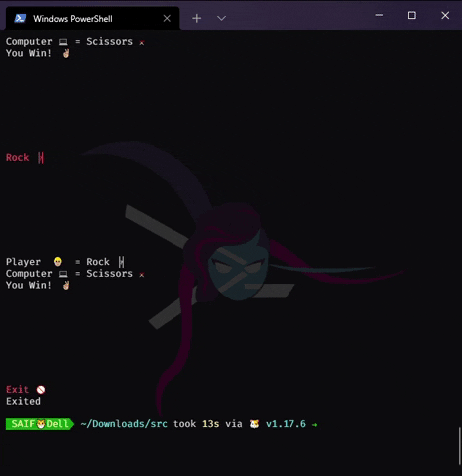Maximize the terminal window

click(412, 15)
